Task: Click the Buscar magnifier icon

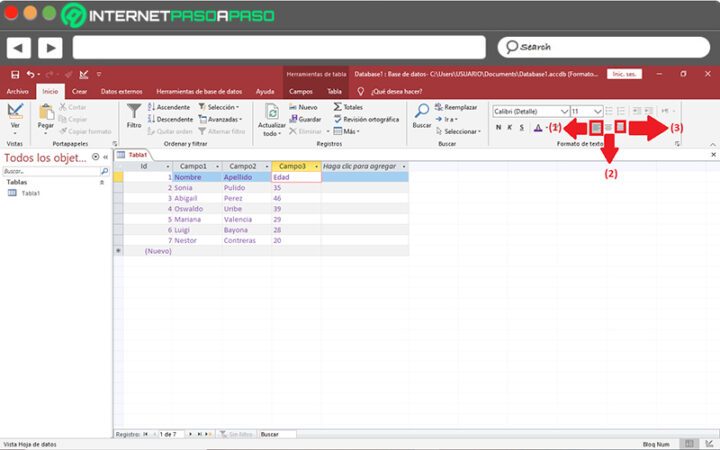Action: 422,111
